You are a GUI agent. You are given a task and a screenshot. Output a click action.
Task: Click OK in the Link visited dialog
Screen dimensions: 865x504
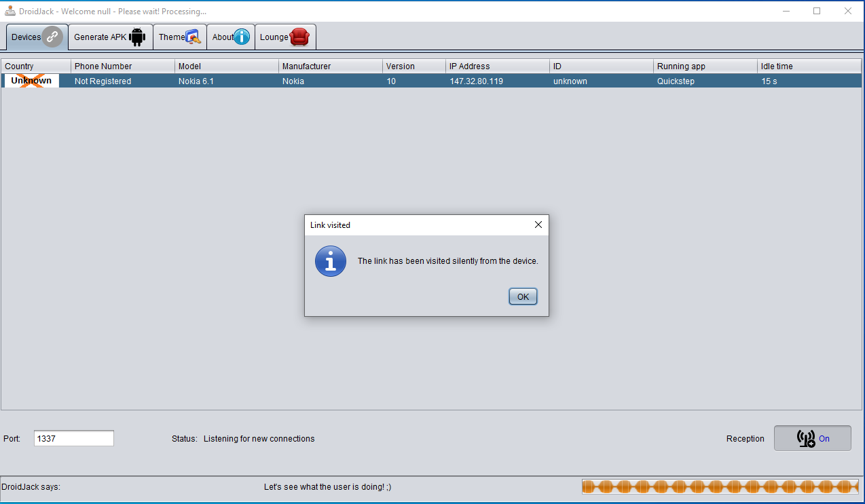click(x=523, y=296)
